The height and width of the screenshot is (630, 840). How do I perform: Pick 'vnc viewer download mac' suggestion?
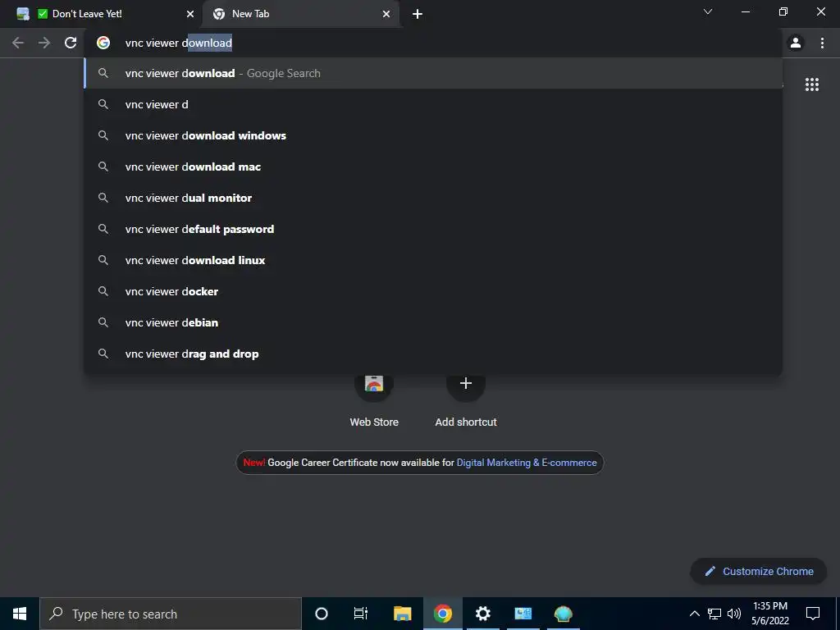point(433,167)
